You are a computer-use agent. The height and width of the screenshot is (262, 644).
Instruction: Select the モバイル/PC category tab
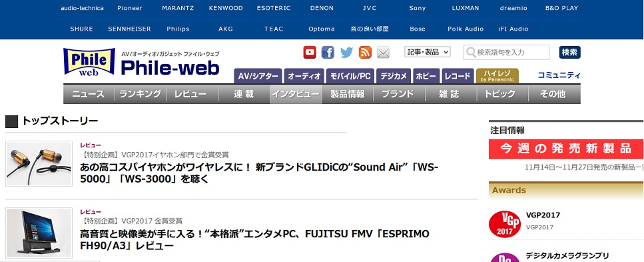tap(350, 77)
